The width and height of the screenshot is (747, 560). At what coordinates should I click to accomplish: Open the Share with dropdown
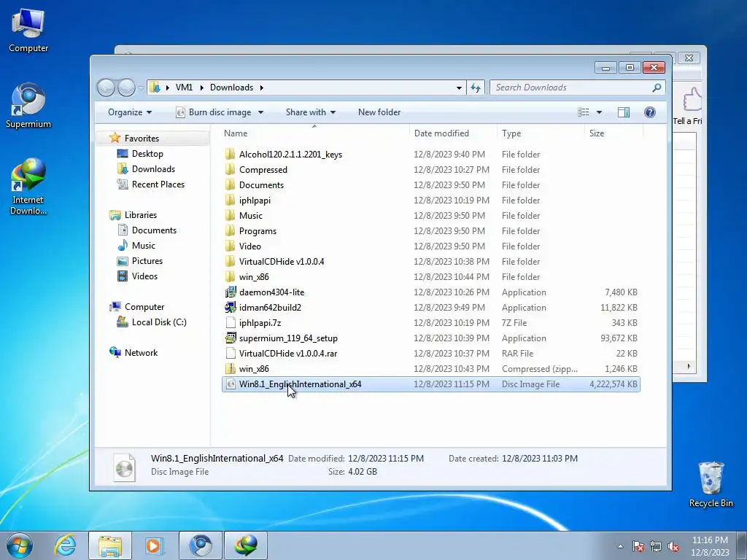311,112
